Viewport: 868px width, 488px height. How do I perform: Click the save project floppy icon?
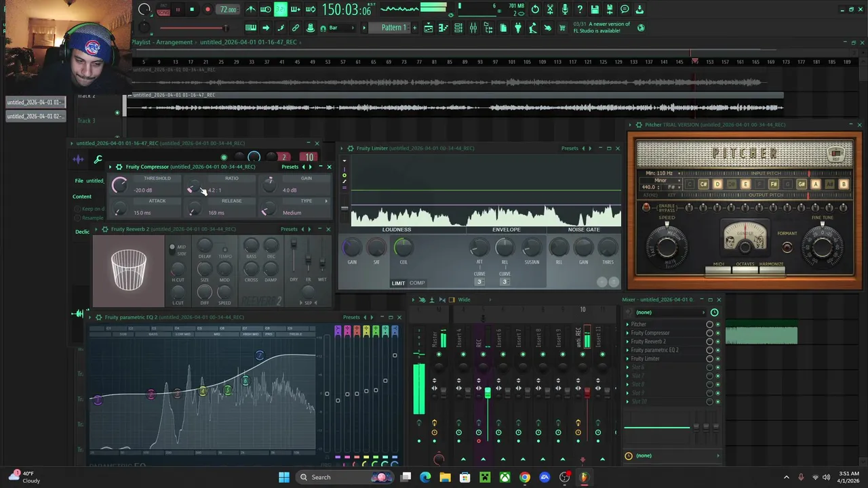coord(595,9)
